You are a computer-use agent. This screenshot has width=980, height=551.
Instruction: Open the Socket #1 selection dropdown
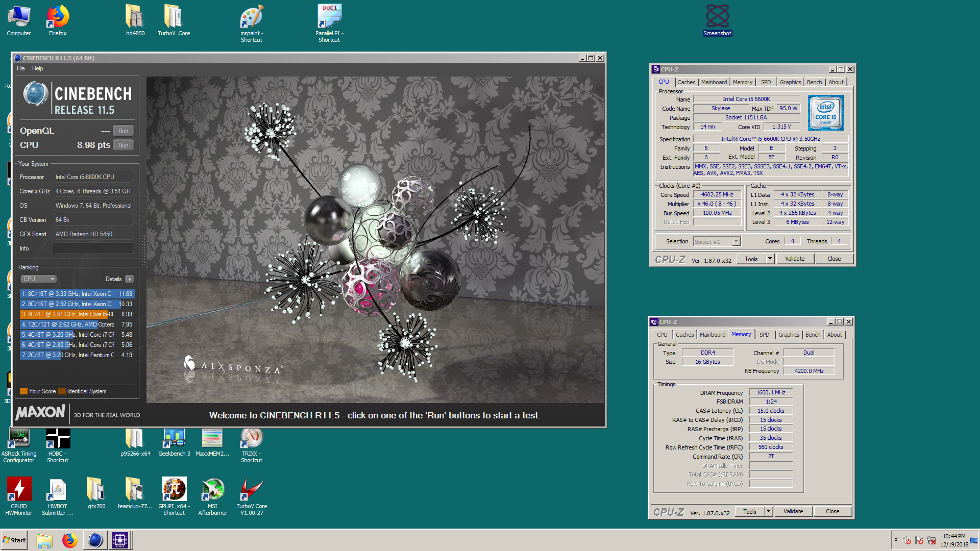[717, 242]
